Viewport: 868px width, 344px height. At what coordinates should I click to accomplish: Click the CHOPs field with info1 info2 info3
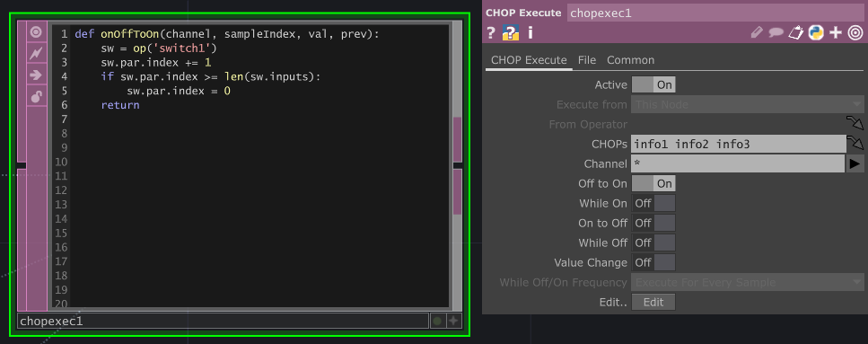[x=739, y=144]
